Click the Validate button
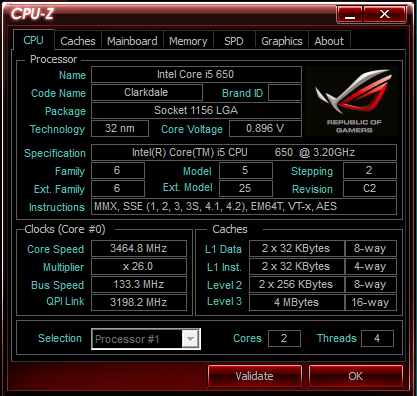This screenshot has height=396, width=417. pyautogui.click(x=255, y=376)
